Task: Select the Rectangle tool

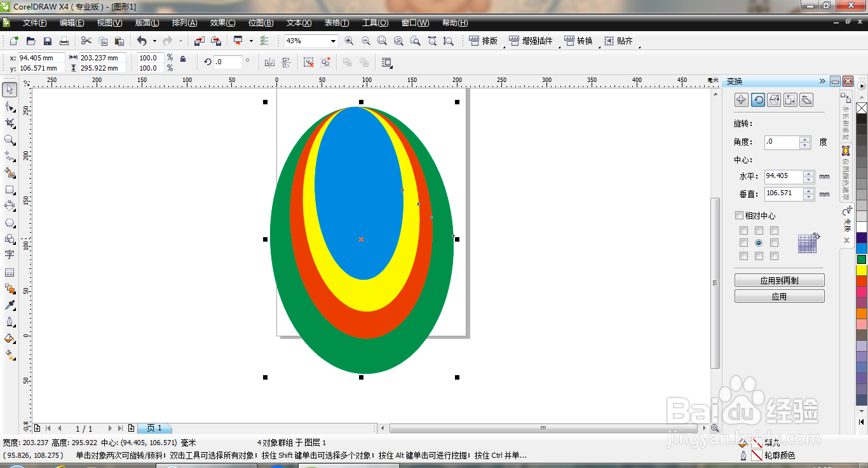Action: pyautogui.click(x=10, y=189)
